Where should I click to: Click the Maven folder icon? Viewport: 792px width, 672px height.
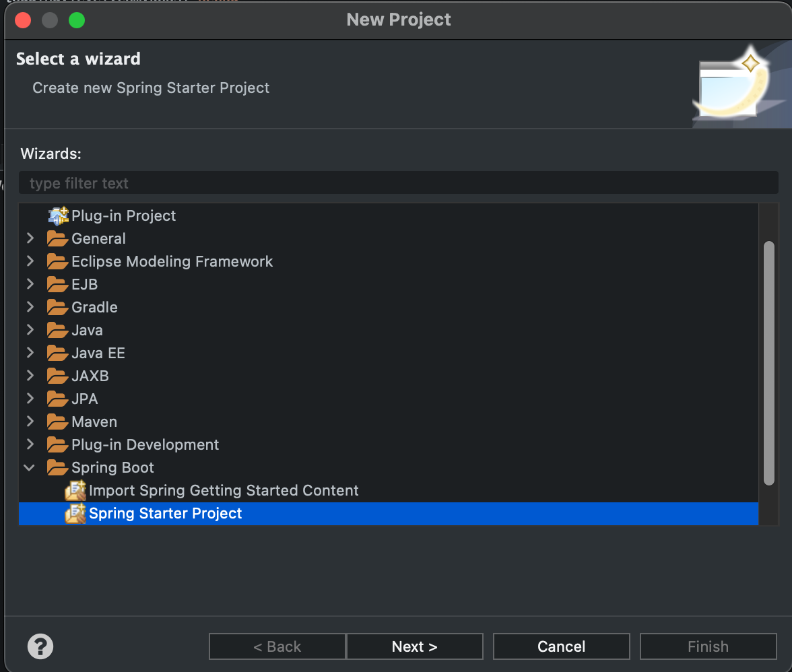[57, 422]
